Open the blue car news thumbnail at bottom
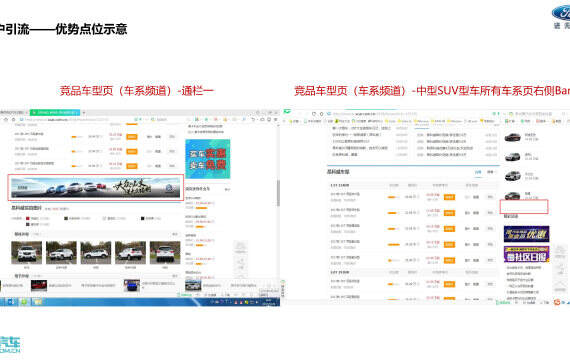The image size is (570, 360). pyautogui.click(x=132, y=285)
